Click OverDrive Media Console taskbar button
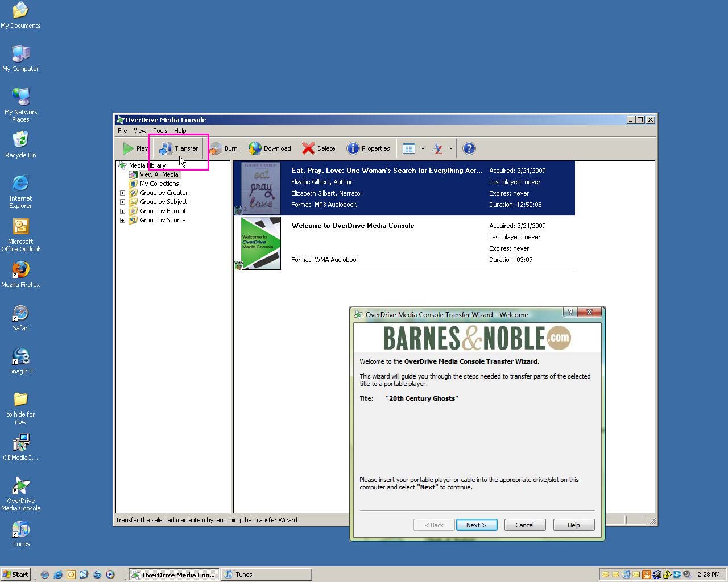This screenshot has height=582, width=728. pos(173,575)
